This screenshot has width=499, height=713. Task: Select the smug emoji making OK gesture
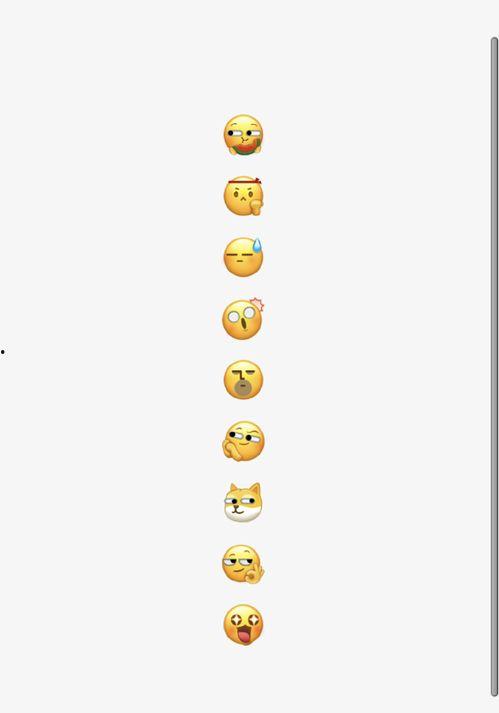point(243,564)
